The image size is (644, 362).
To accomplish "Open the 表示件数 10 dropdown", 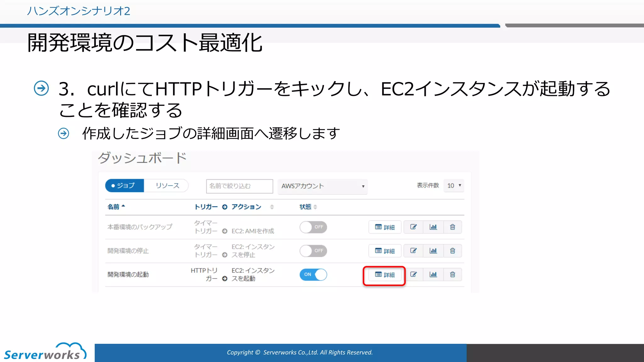I will click(454, 186).
